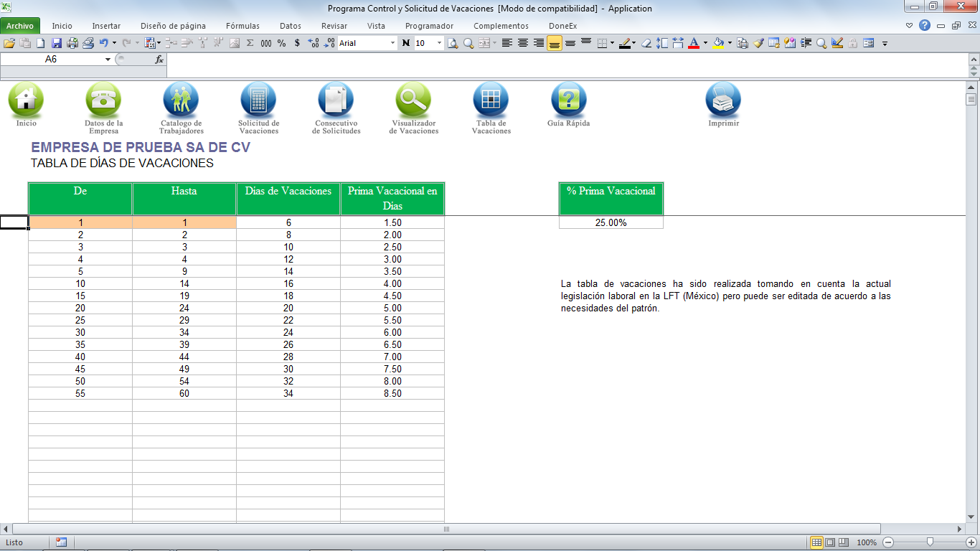Select the 25.00% Prima Vacacional cell
This screenshot has height=551, width=980.
click(611, 223)
